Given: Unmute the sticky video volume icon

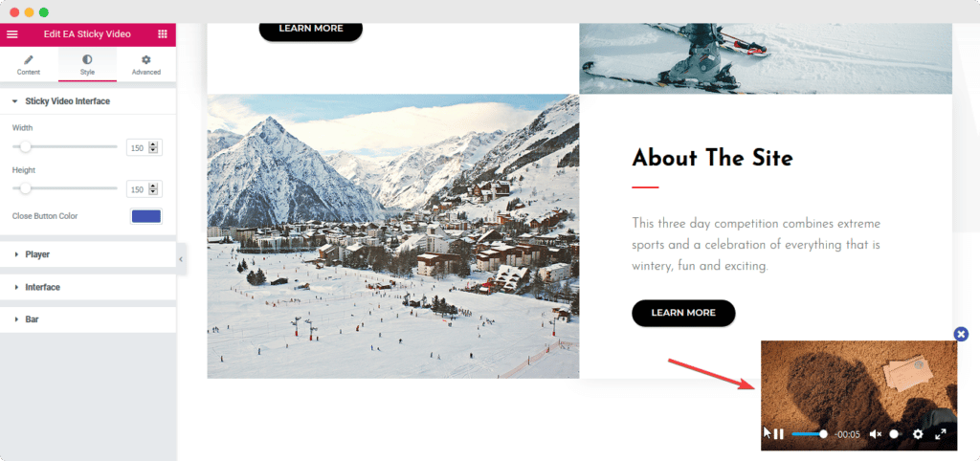Looking at the screenshot, I should (x=875, y=434).
